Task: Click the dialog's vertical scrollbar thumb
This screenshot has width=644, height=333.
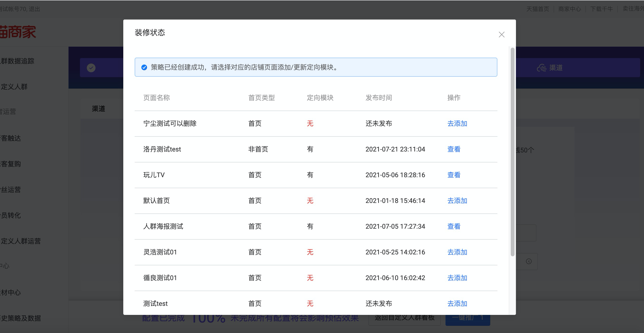Action: [512, 152]
